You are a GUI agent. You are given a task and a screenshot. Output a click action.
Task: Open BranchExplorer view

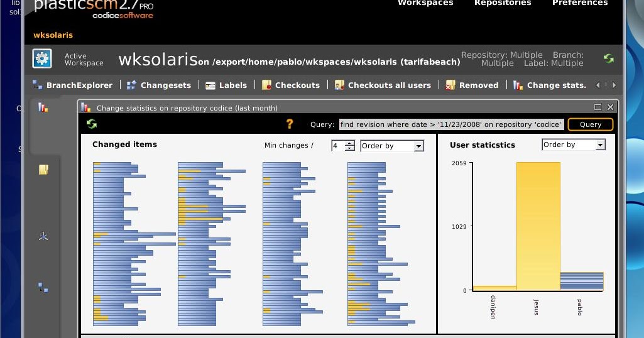pyautogui.click(x=72, y=85)
